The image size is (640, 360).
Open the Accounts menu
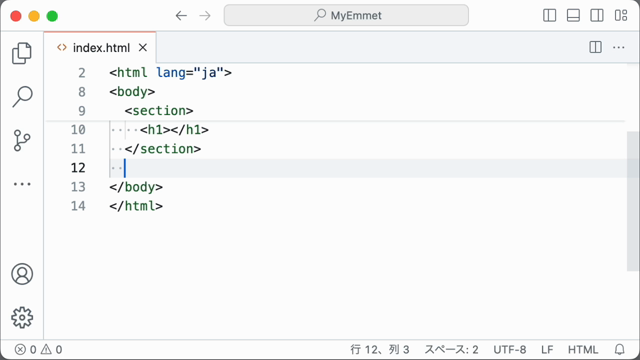click(22, 274)
